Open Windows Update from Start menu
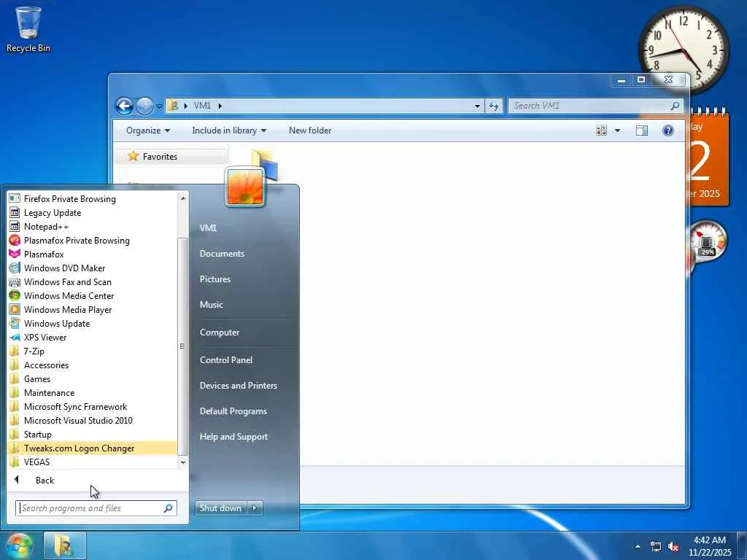747x560 pixels. click(x=92, y=323)
